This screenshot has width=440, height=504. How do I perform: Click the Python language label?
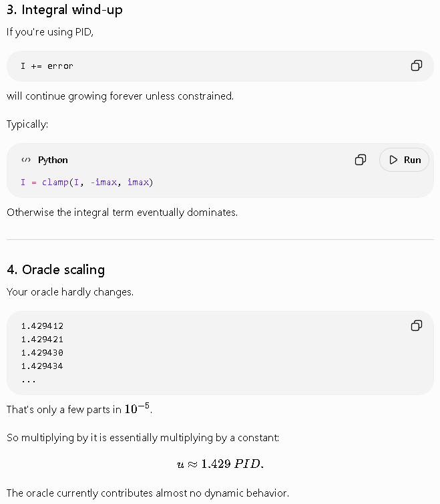tap(53, 160)
